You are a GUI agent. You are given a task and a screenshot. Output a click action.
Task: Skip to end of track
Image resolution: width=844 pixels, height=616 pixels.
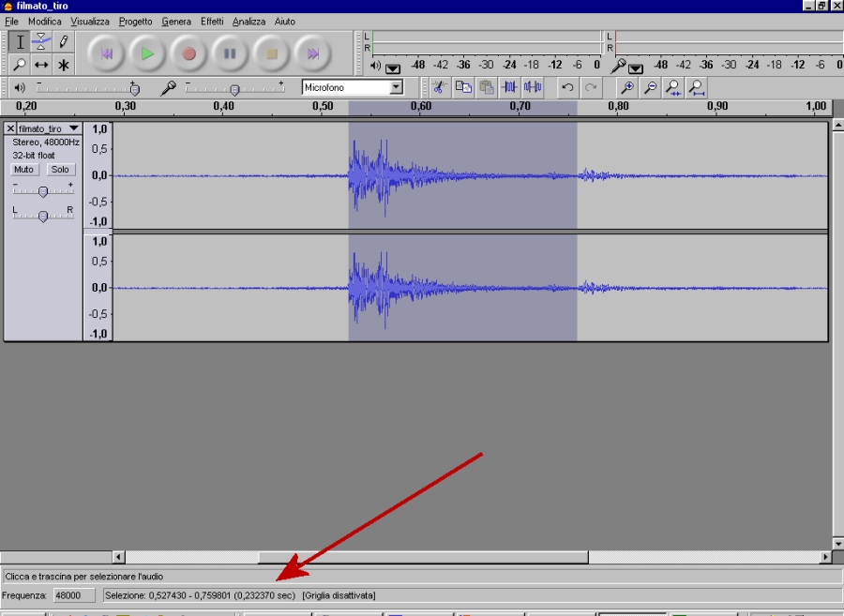[x=312, y=53]
